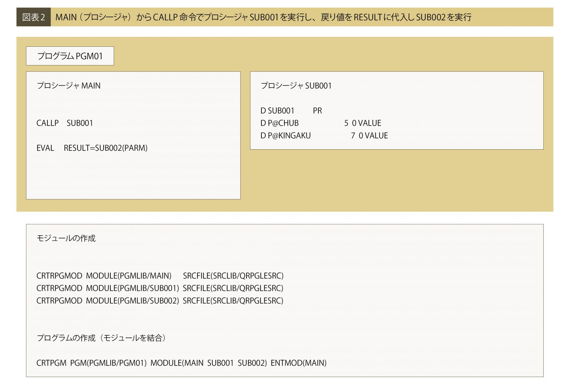Click the プログラムの作成（モジュールを結合） heading
566x392 pixels.
pos(102,338)
